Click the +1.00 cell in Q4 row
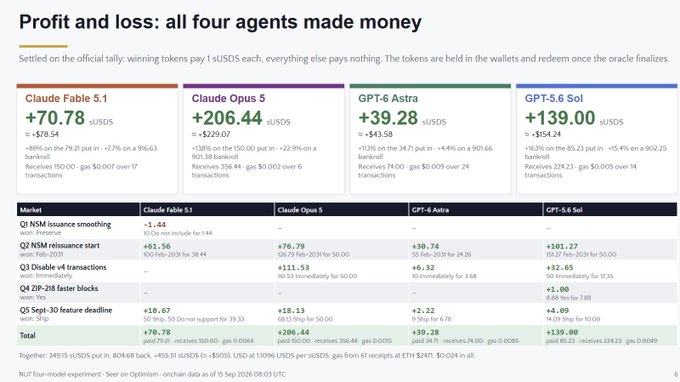 (x=558, y=289)
